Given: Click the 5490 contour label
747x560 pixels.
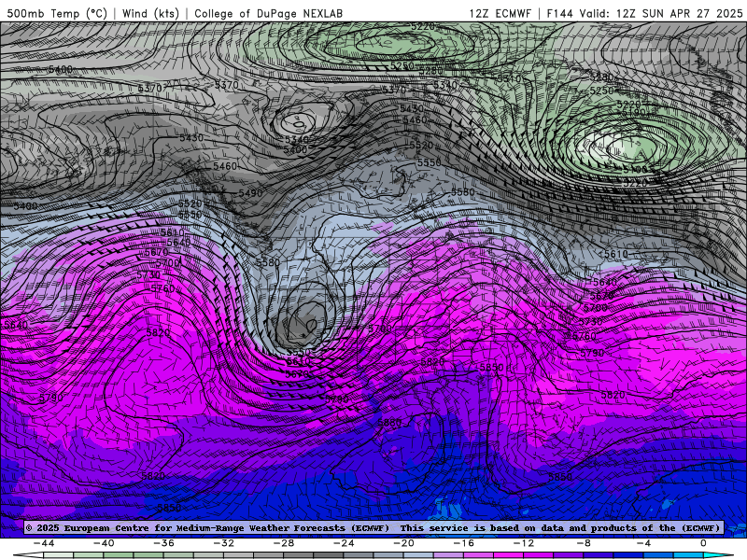Looking at the screenshot, I should (x=250, y=193).
